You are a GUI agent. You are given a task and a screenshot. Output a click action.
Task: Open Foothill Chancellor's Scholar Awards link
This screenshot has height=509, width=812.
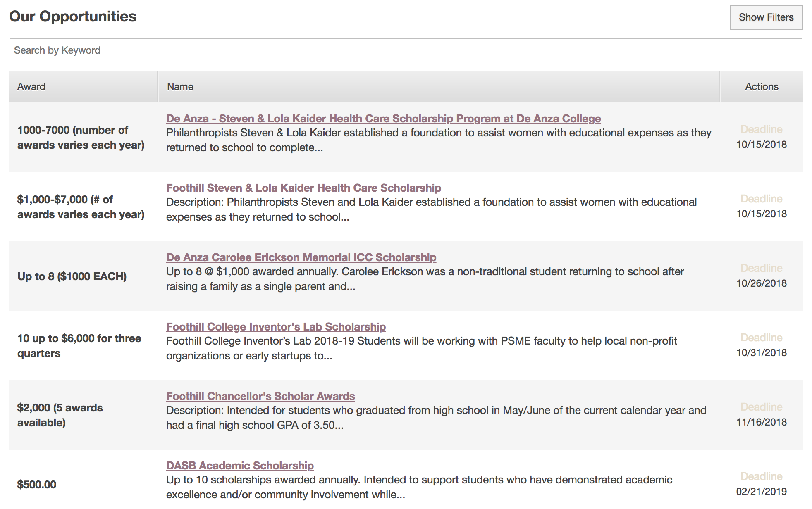click(x=260, y=396)
